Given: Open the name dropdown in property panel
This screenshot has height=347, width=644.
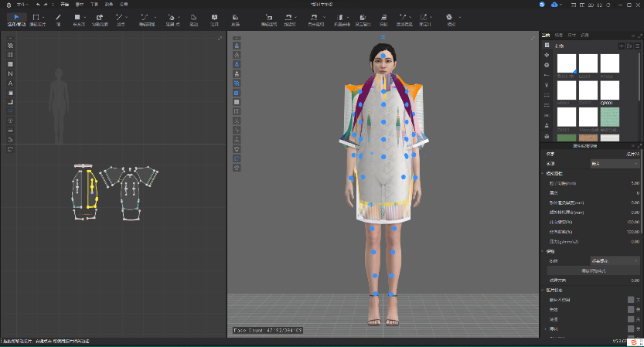Looking at the screenshot, I should (x=614, y=164).
